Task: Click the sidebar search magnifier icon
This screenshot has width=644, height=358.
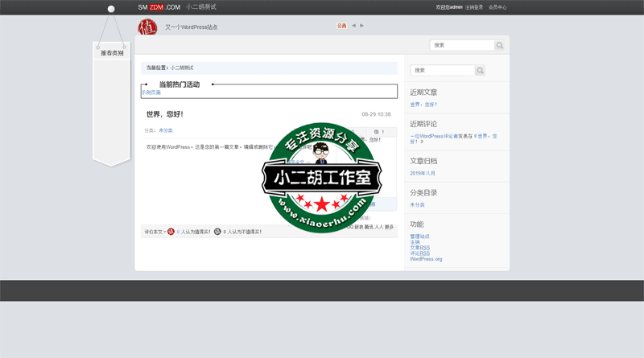Action: pyautogui.click(x=481, y=71)
